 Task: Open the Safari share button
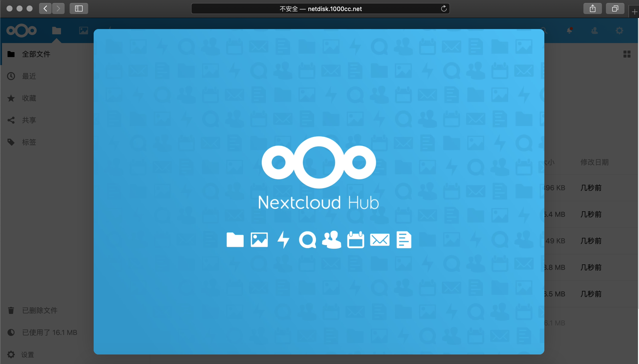[592, 9]
